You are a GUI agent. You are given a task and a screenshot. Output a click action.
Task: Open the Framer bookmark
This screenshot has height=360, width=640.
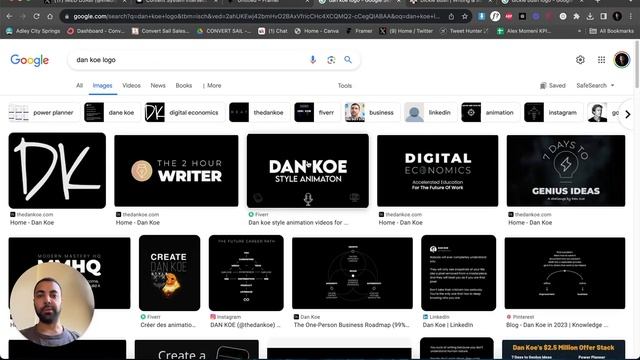click(359, 31)
